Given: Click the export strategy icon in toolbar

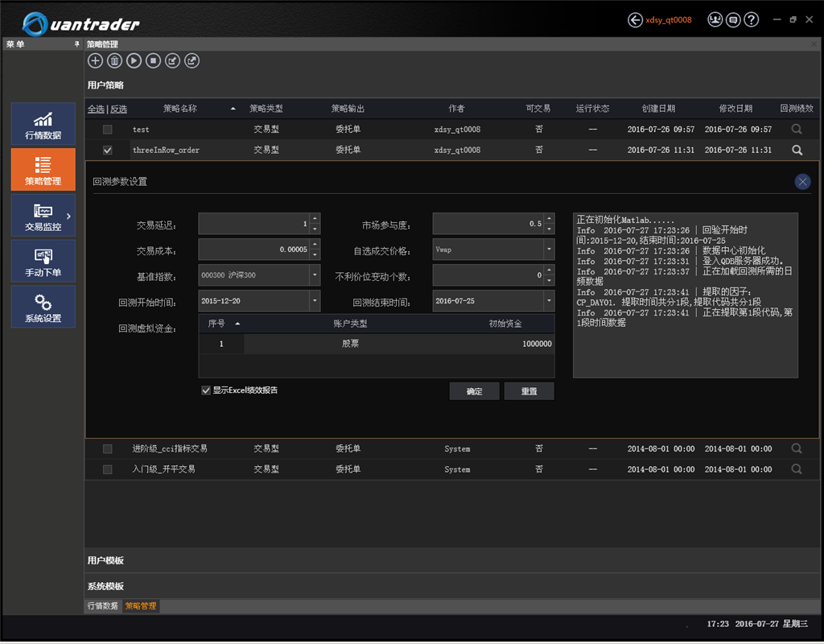Looking at the screenshot, I should [x=192, y=60].
